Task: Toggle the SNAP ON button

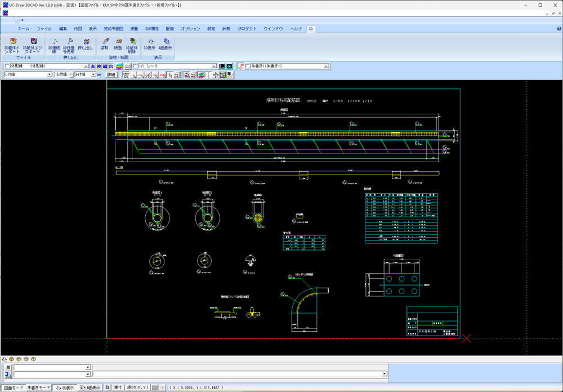Action: 126,74
